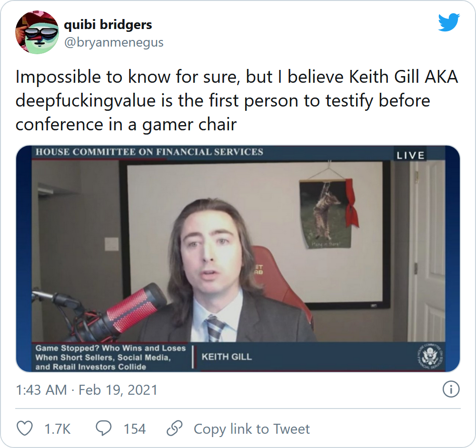Image resolution: width=476 pixels, height=448 pixels.
Task: Open quibi bridgers profile avatar
Action: pyautogui.click(x=37, y=32)
